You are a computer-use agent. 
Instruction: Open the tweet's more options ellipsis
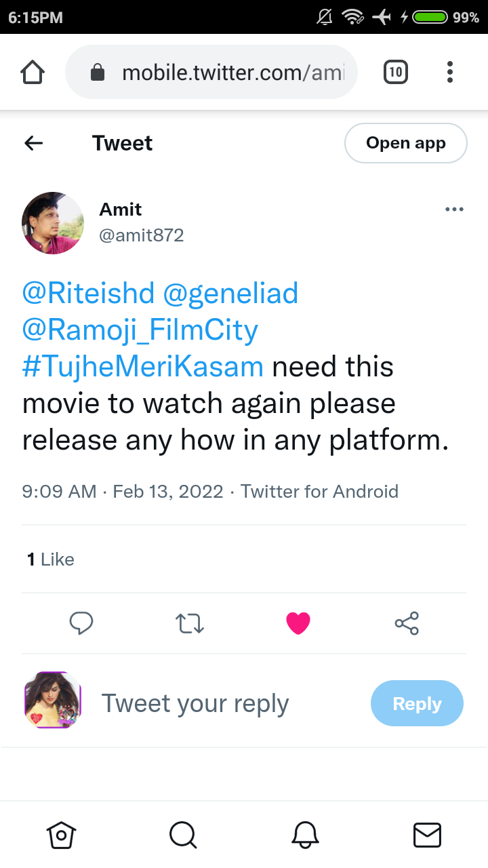click(454, 210)
